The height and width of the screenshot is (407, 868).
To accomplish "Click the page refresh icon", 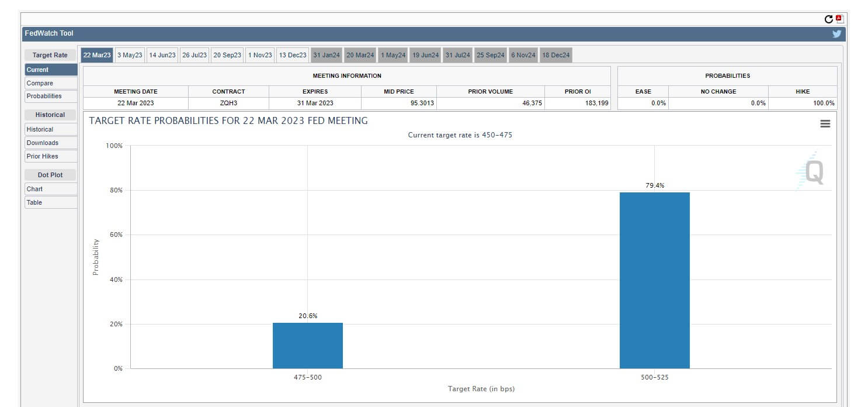I will coord(828,18).
